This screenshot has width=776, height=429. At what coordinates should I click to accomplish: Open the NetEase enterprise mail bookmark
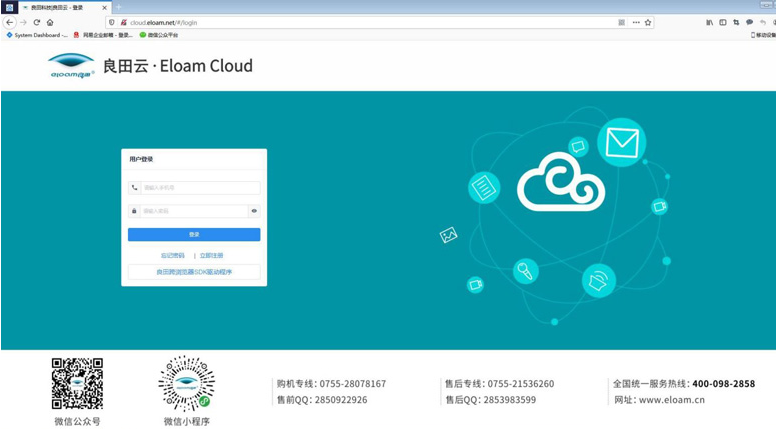(x=103, y=35)
